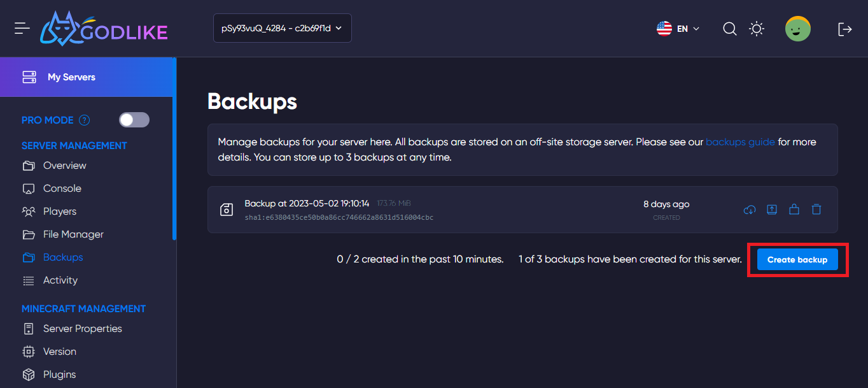Restore the backup with upload icon
868x388 pixels.
[x=772, y=210]
